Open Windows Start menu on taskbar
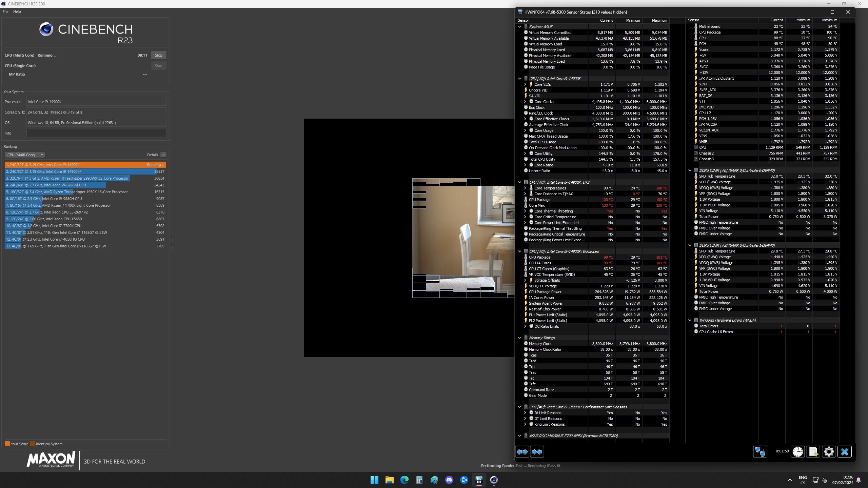Viewport: 868px width, 488px height. [374, 480]
